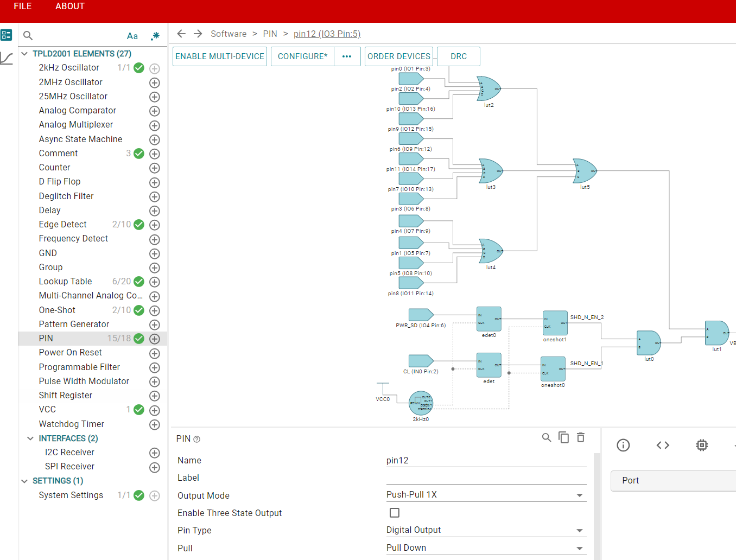Screen dimensions: 736x560
Task: Go back with the left arrow
Action: click(x=181, y=34)
